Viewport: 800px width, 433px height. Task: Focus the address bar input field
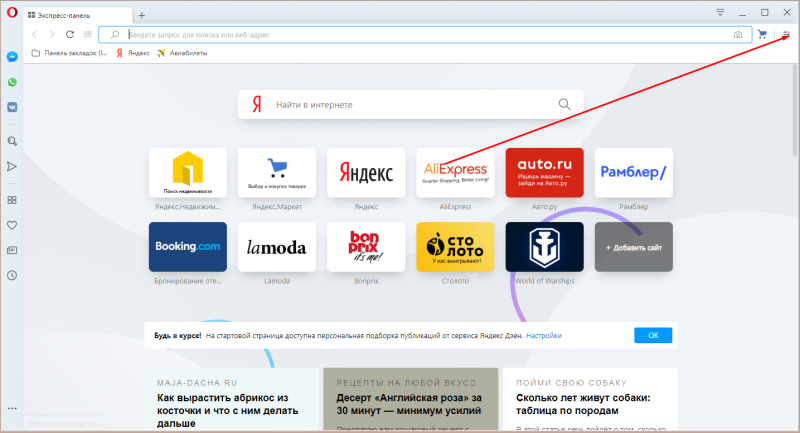click(x=424, y=35)
